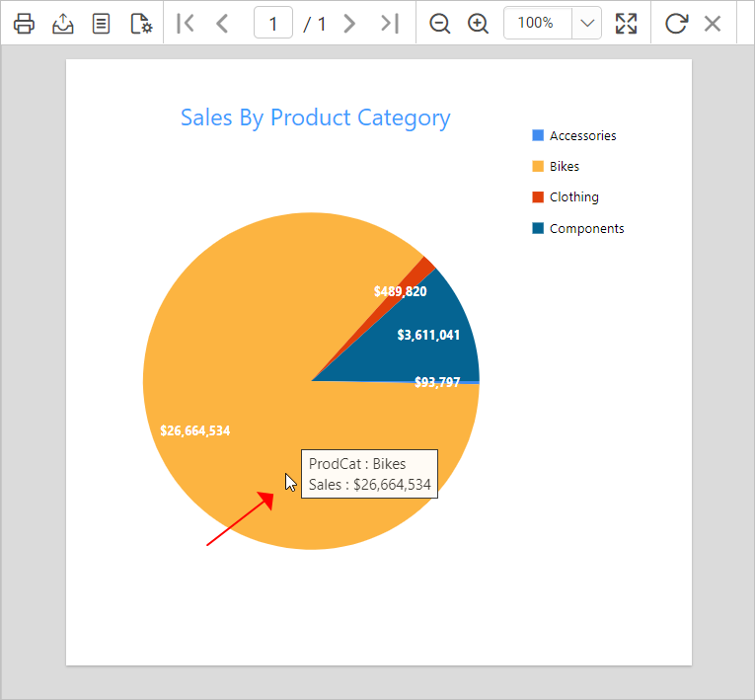This screenshot has height=700, width=755.
Task: Zoom out using the minus magnifier
Action: (x=439, y=23)
